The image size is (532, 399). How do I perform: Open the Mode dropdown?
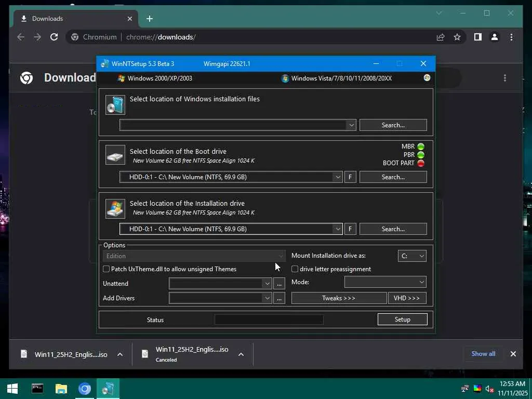point(385,282)
